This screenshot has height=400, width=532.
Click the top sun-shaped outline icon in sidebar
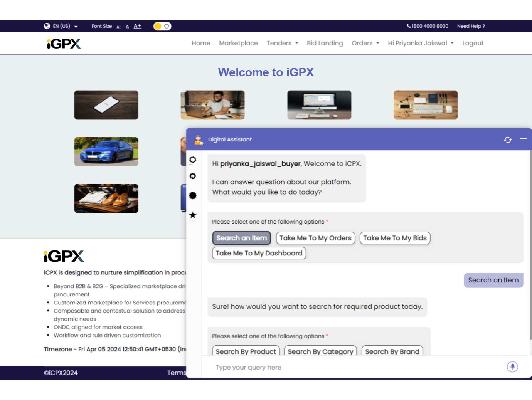[x=193, y=160]
